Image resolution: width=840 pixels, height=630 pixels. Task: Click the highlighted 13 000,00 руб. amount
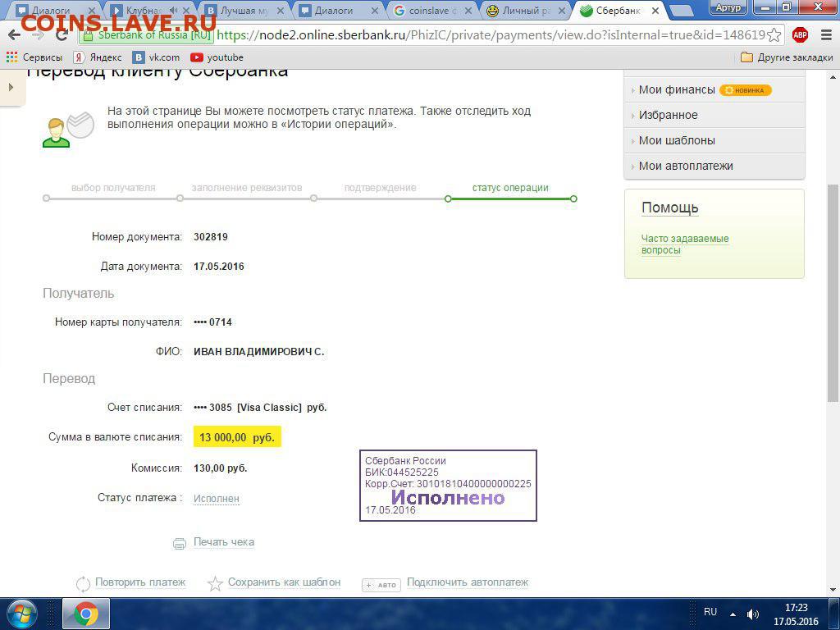click(237, 437)
